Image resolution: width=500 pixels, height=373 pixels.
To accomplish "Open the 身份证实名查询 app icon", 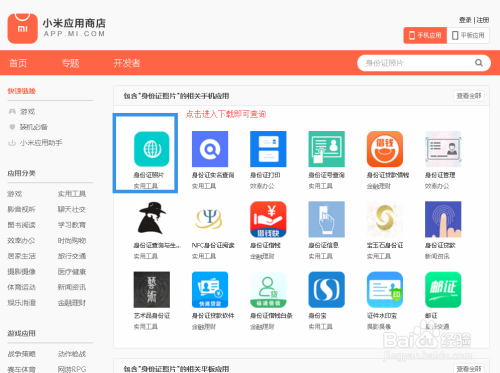I will tap(210, 149).
